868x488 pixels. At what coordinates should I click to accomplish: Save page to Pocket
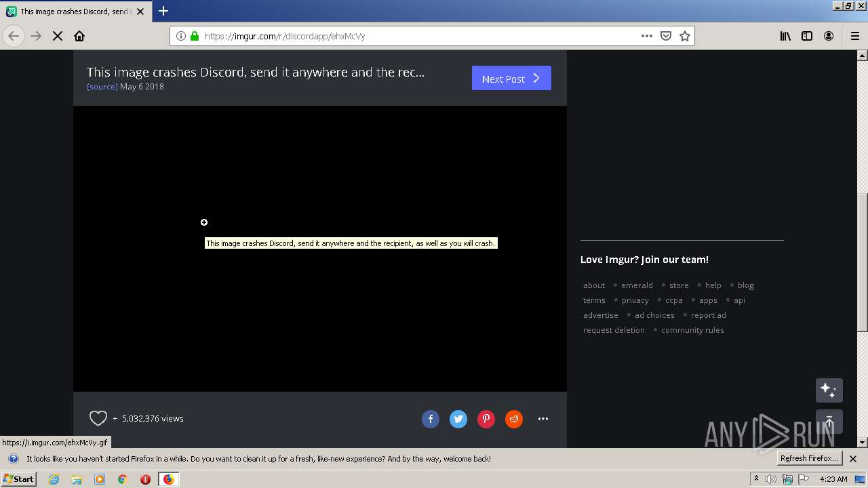pos(666,36)
